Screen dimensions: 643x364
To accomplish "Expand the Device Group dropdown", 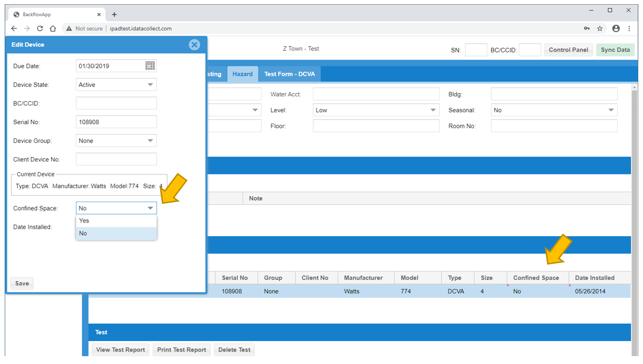I will (x=116, y=140).
